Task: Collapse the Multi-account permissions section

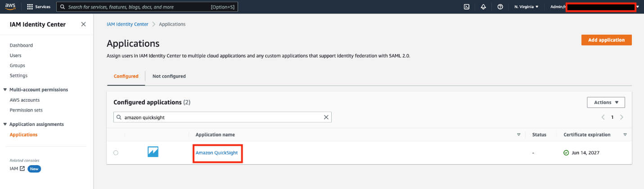Action: 5,90
